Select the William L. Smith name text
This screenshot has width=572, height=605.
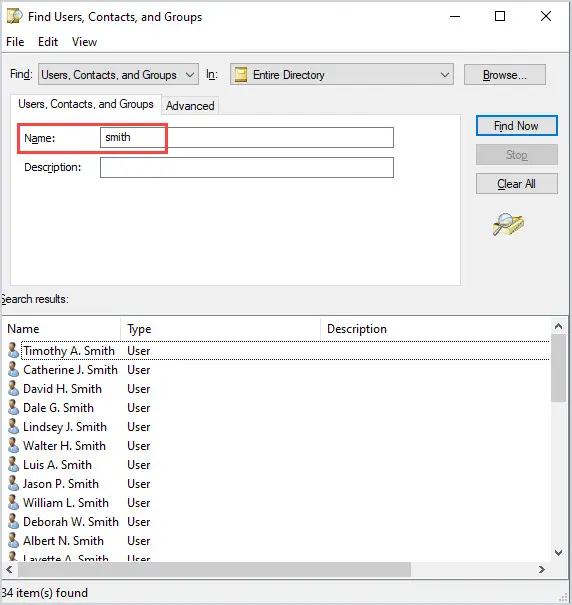[66, 503]
